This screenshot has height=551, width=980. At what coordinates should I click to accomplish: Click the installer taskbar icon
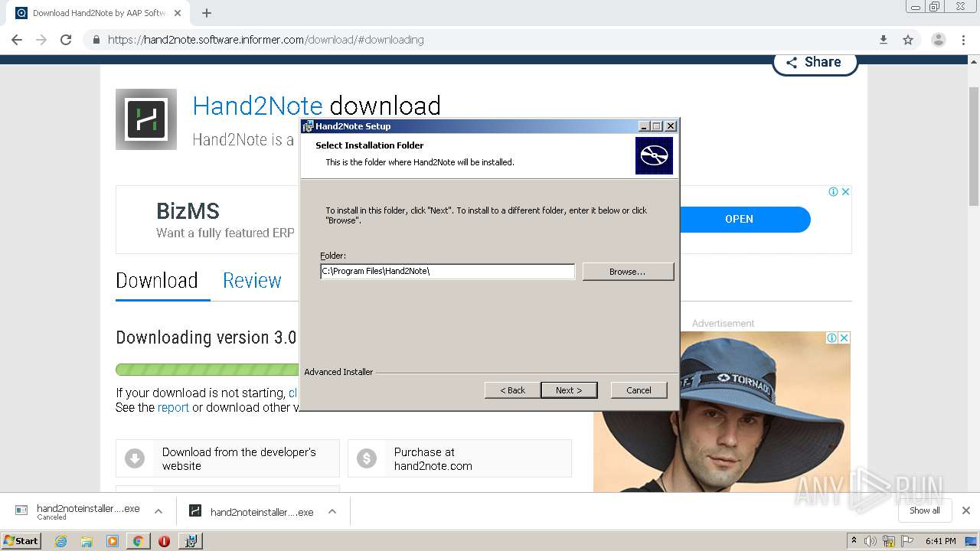[x=191, y=541]
